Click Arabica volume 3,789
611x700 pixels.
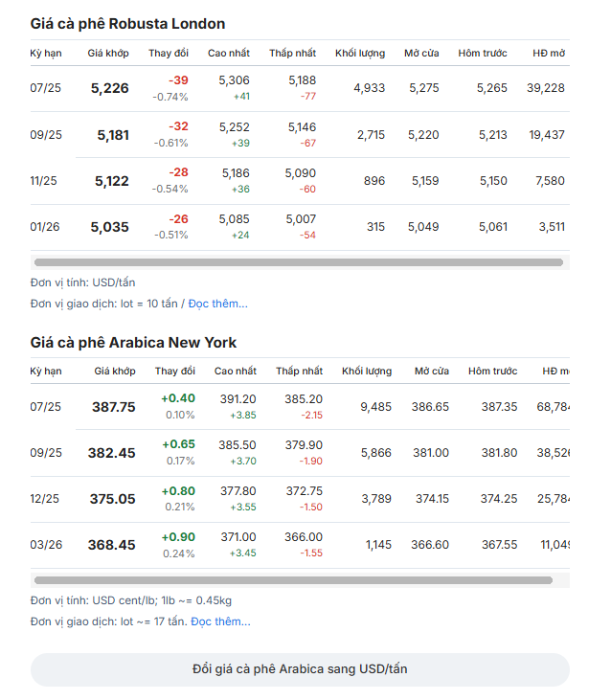376,499
